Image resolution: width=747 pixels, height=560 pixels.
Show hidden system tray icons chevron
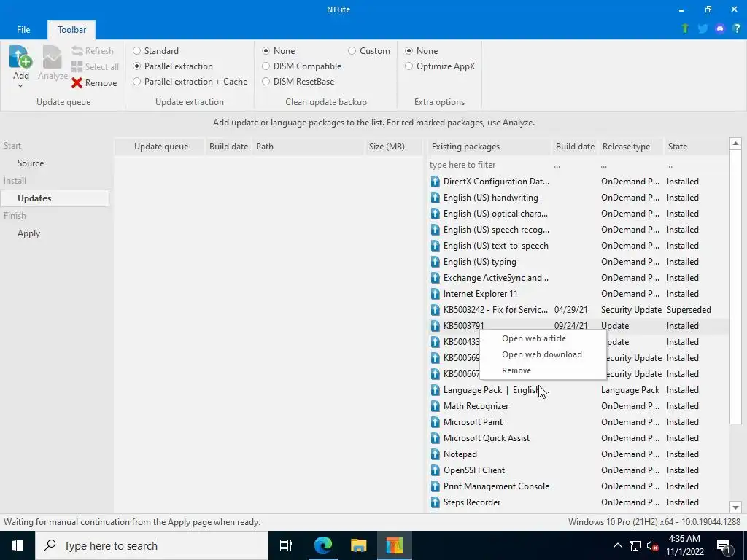click(617, 545)
